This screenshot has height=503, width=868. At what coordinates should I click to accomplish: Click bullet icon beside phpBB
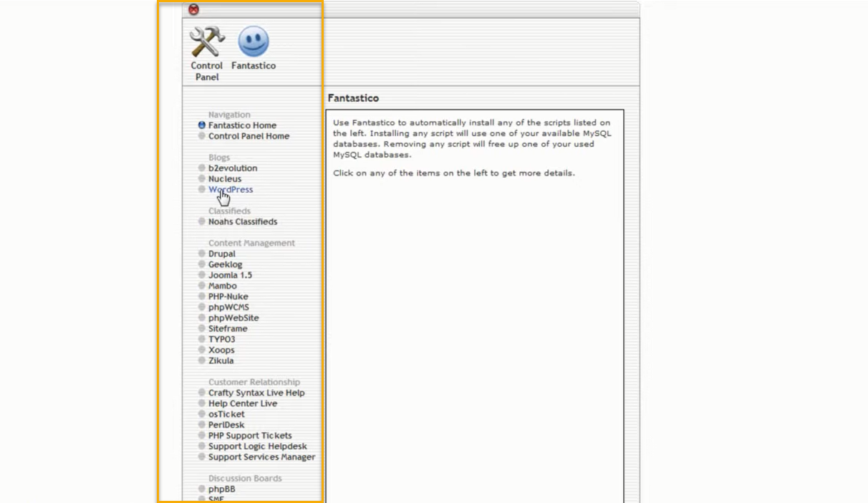202,489
